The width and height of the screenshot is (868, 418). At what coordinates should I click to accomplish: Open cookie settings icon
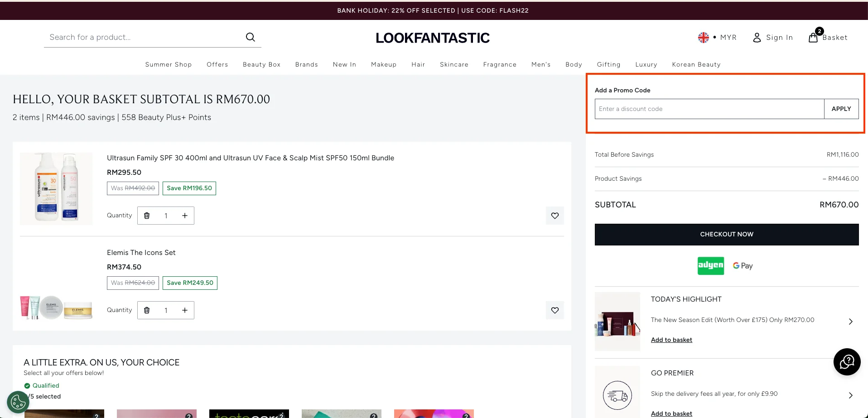pos(18,402)
